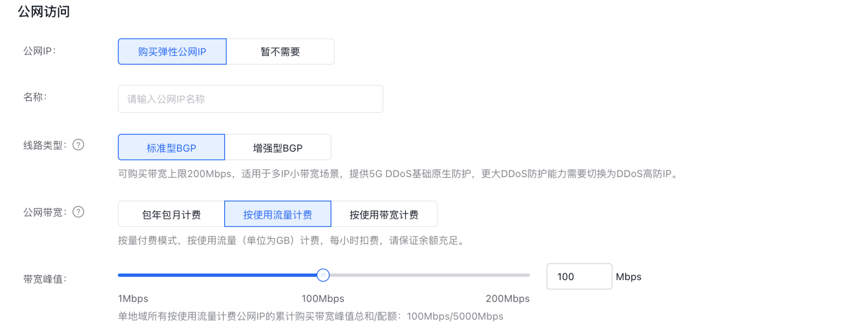Click the blue filled part of bandwidth slider
The image size is (868, 332).
[x=217, y=275]
